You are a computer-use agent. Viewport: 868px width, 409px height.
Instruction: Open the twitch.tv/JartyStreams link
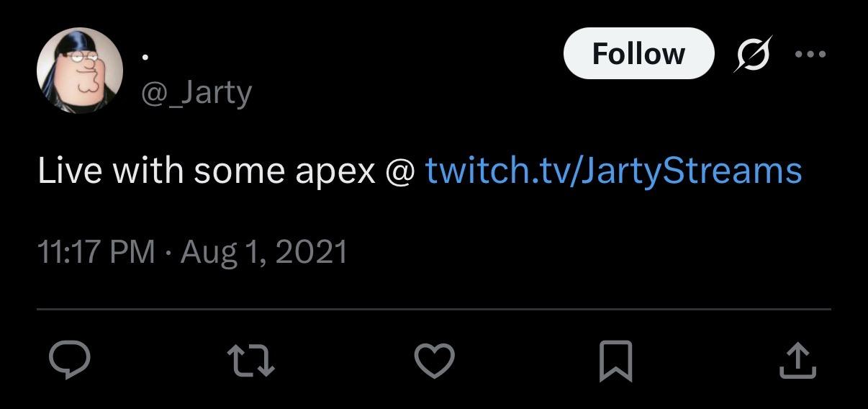tap(613, 171)
